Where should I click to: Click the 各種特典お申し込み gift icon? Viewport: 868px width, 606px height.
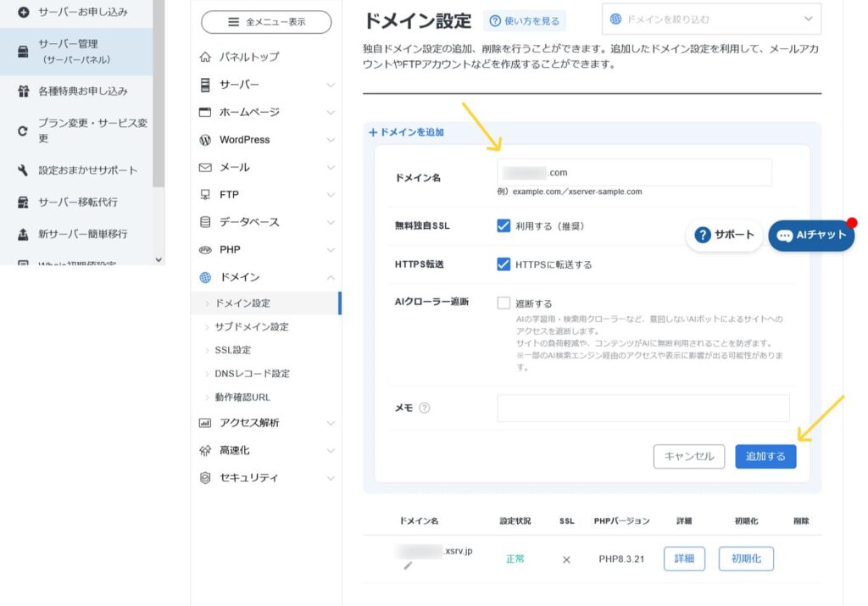coord(23,92)
